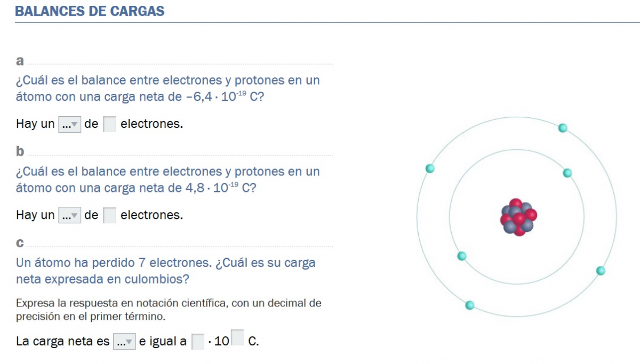Click the section label 'b'
This screenshot has width=640, height=364.
(20, 152)
